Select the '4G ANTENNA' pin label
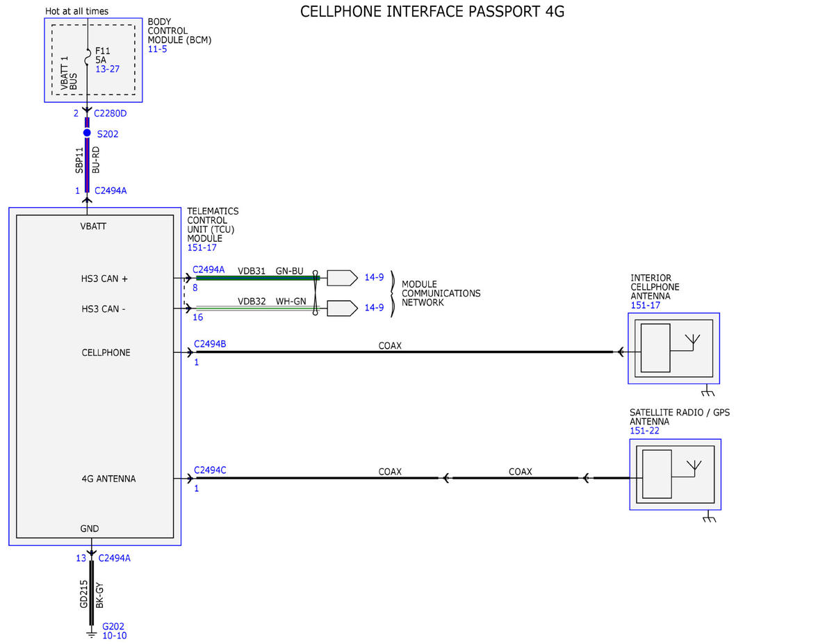Image resolution: width=834 pixels, height=644 pixels. [x=108, y=479]
